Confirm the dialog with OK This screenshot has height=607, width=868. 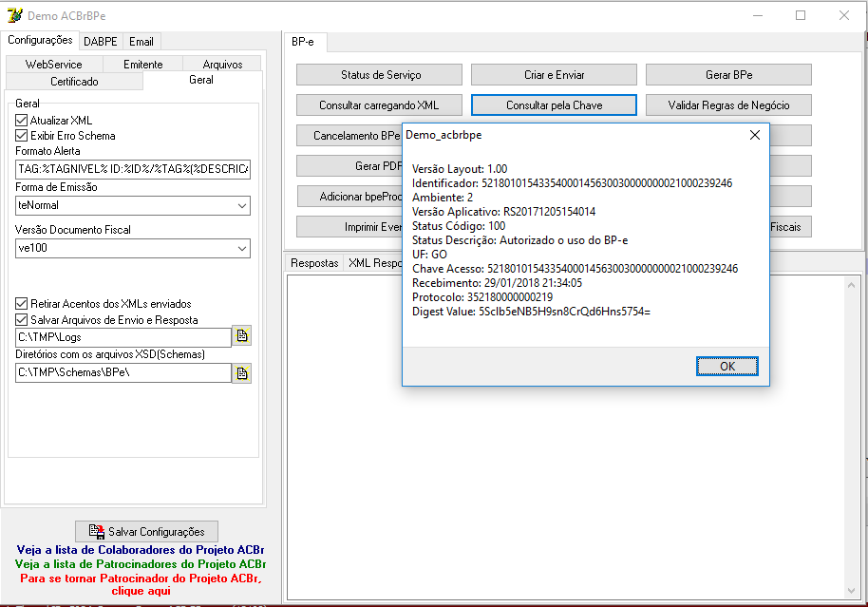pos(727,366)
